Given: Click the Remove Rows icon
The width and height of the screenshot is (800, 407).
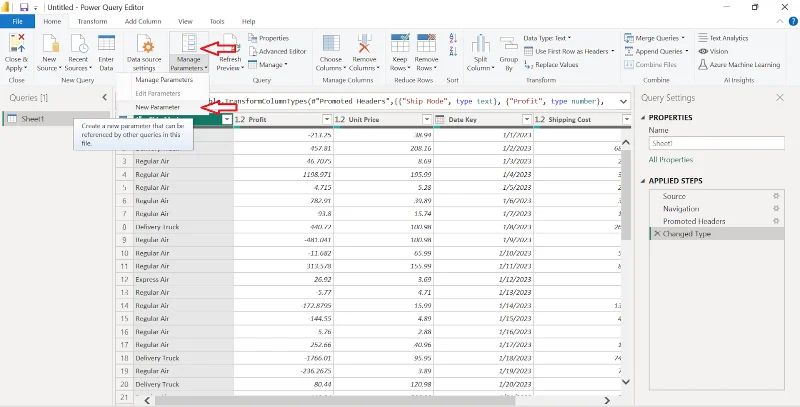Looking at the screenshot, I should coord(426,44).
